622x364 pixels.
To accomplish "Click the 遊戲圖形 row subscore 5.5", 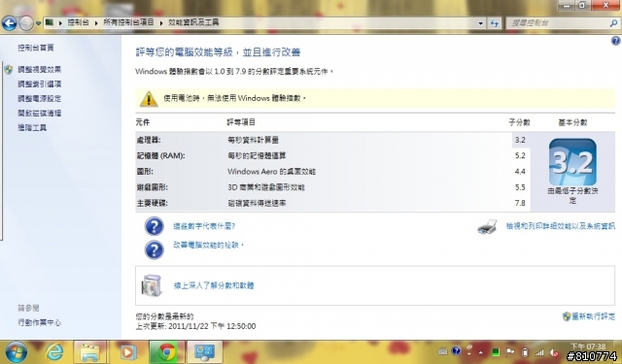I will click(x=520, y=187).
